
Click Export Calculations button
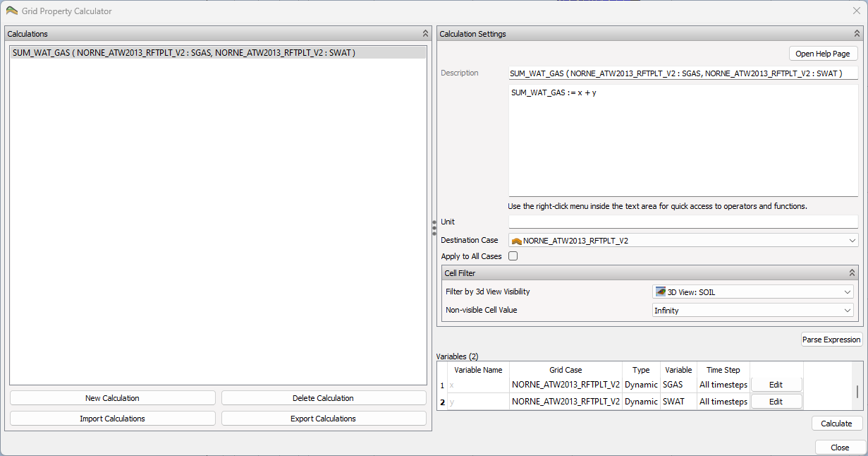click(x=324, y=419)
